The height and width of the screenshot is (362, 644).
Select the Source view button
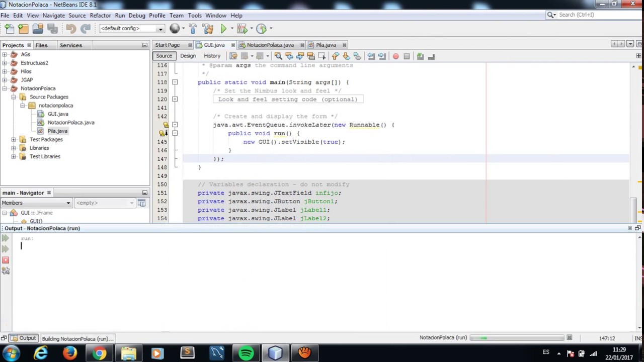164,56
